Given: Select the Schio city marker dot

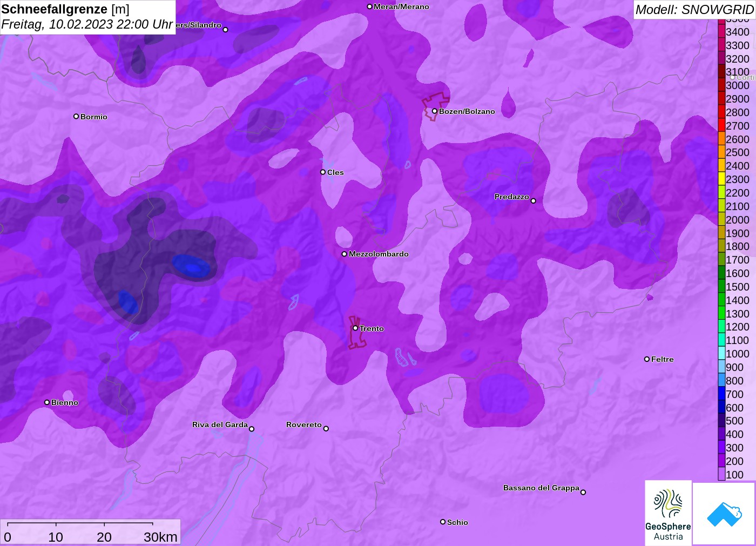Looking at the screenshot, I should 443,522.
